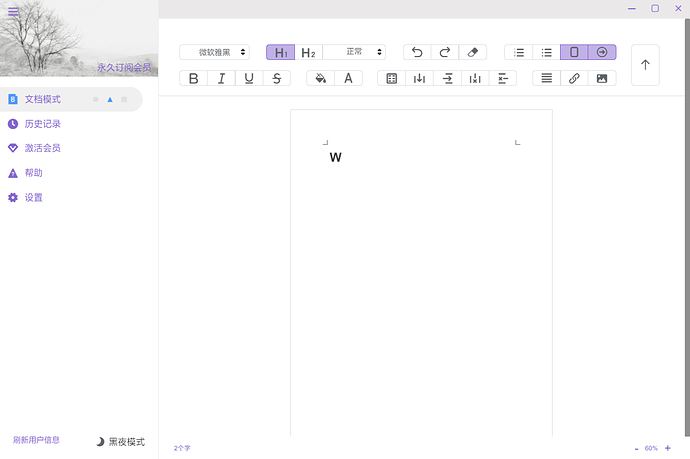
Task: Open the 微软雅黑 font dropdown
Action: 214,52
